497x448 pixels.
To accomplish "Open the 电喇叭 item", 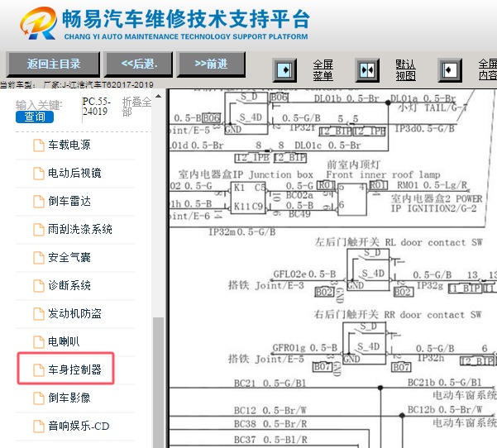I will pyautogui.click(x=64, y=341).
